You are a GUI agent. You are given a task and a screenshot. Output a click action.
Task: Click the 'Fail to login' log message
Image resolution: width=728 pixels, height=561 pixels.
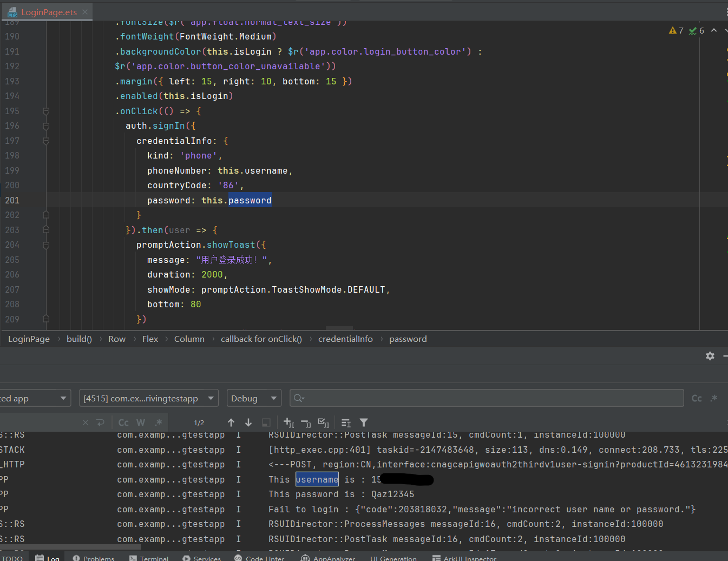pyautogui.click(x=482, y=509)
